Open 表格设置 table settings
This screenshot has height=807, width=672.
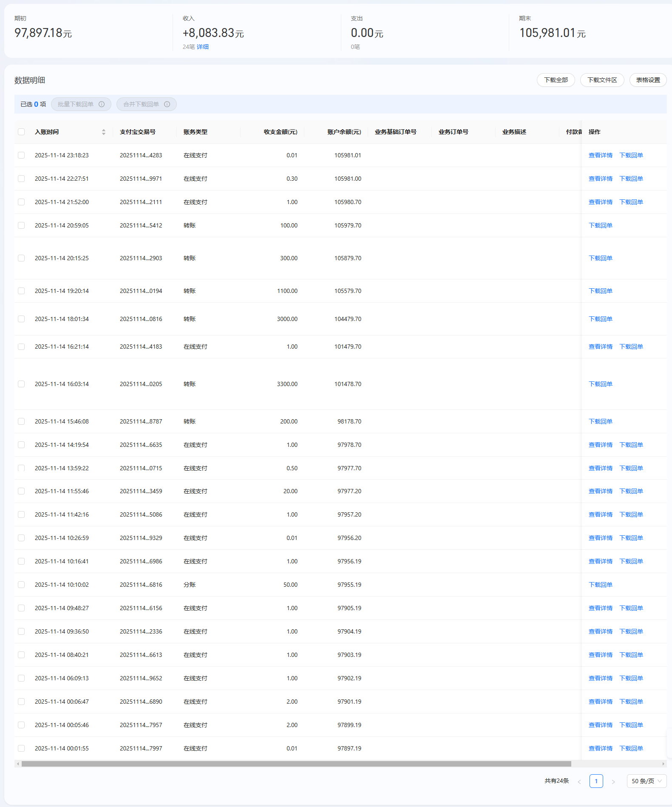[x=648, y=80]
